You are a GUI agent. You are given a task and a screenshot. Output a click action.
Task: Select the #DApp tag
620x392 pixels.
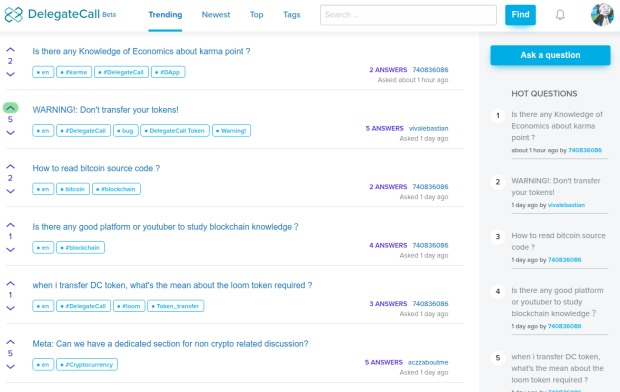[168, 72]
